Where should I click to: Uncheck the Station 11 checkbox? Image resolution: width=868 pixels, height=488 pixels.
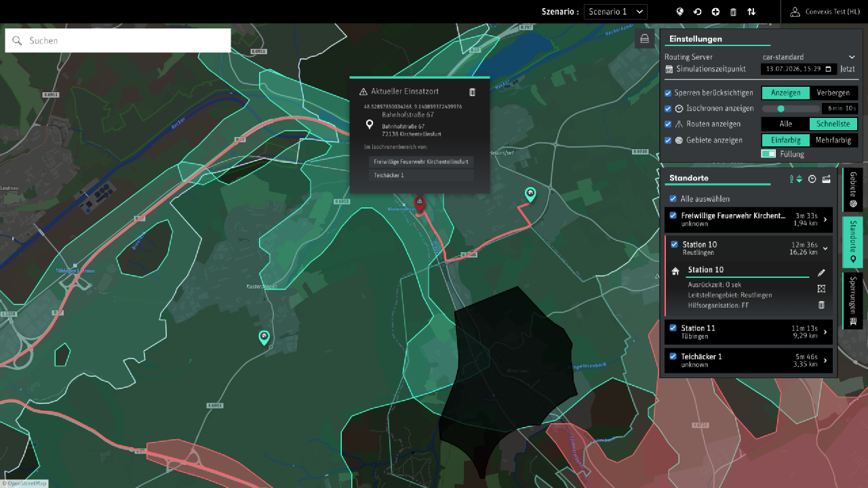pyautogui.click(x=673, y=328)
